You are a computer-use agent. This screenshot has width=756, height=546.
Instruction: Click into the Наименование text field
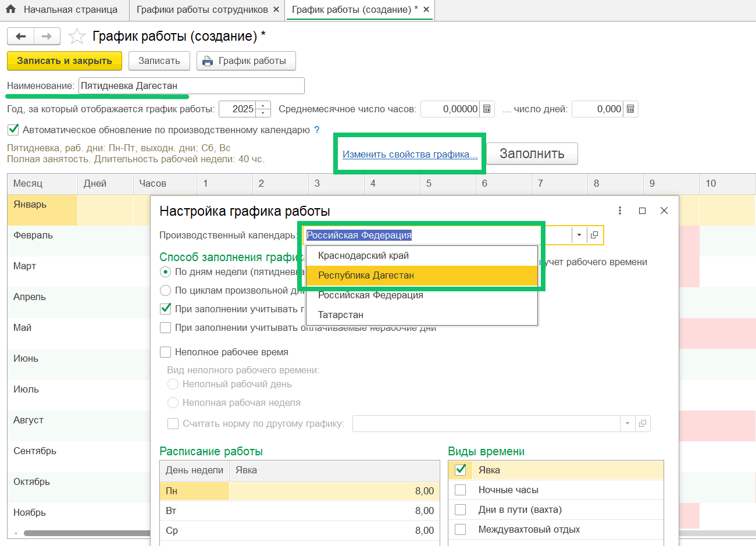pos(191,85)
